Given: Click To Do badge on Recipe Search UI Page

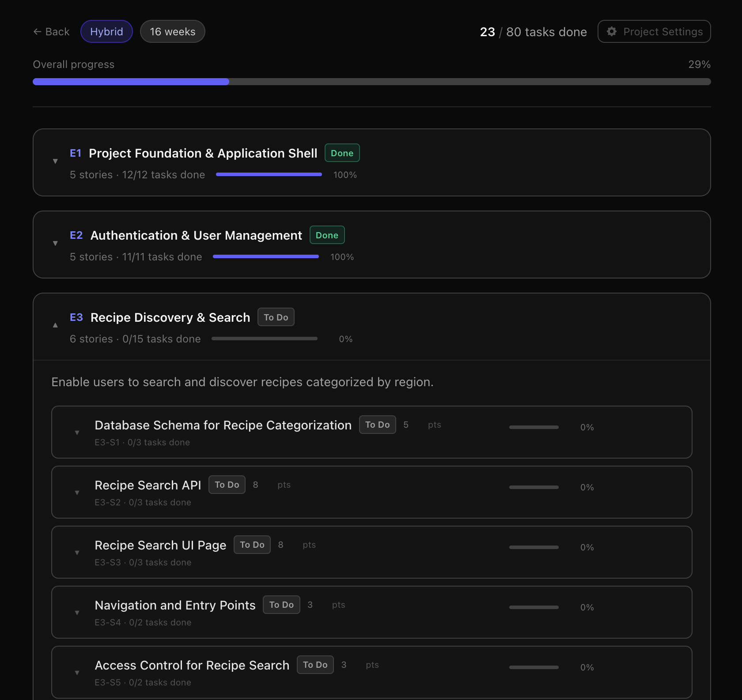Looking at the screenshot, I should click(252, 545).
